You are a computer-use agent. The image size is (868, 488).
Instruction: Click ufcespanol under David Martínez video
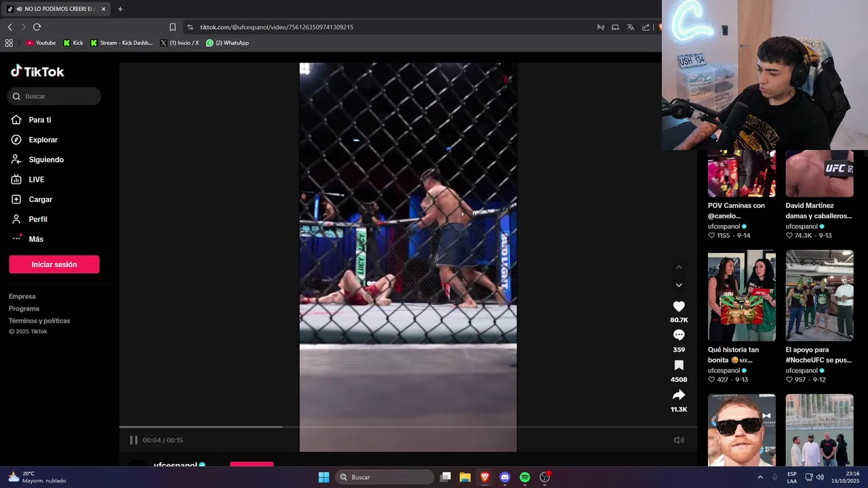coord(802,226)
